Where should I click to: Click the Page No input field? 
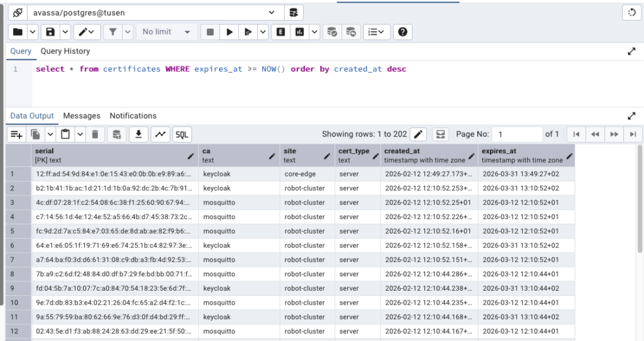point(518,134)
